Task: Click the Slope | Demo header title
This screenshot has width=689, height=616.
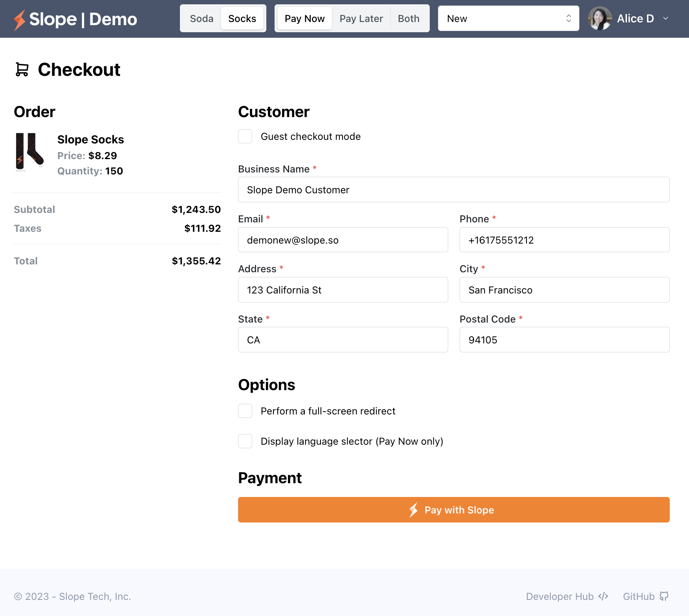Action: (83, 19)
